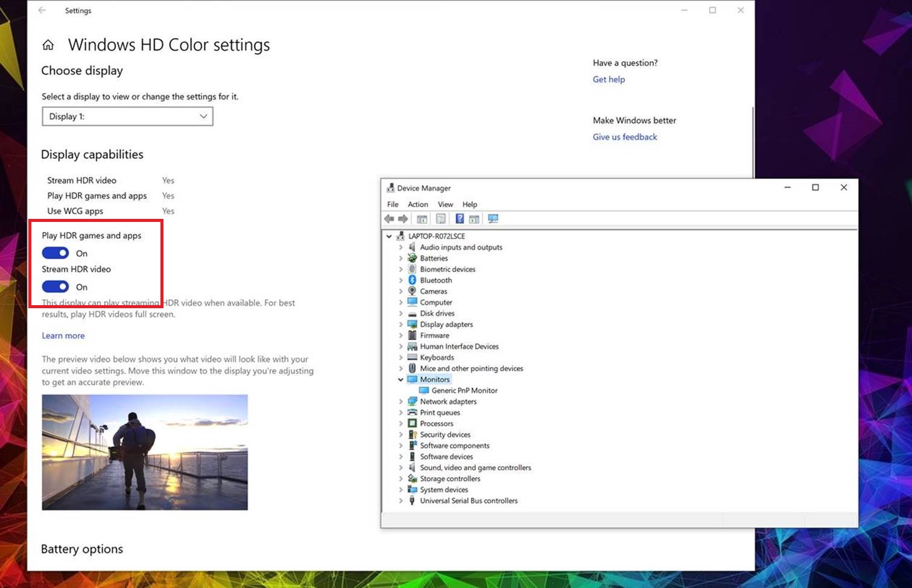Screen dimensions: 912x588
Task: Expand the Display adapters category
Action: [401, 324]
